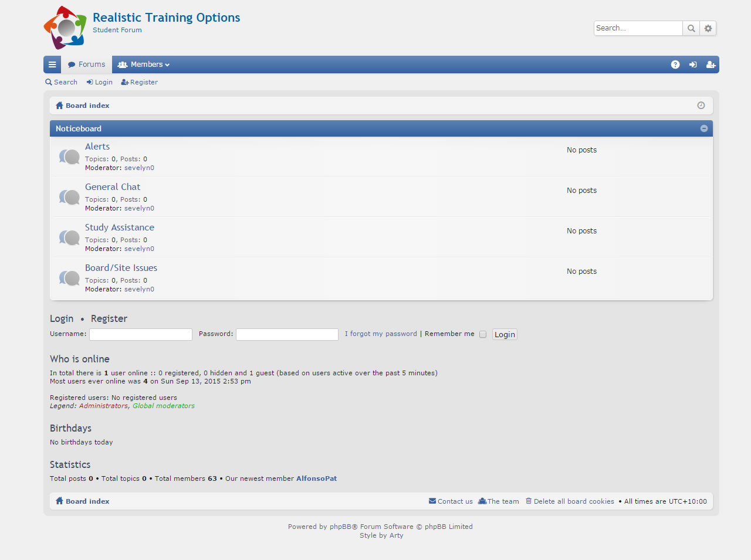Select the Forums tab
Screen dimensions: 751x560
point(87,65)
